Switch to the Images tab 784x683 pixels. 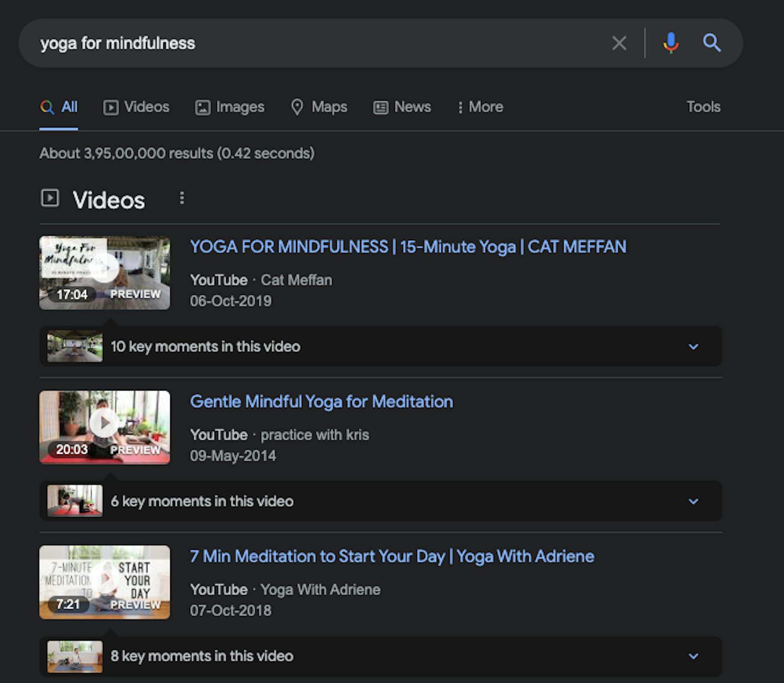(229, 107)
